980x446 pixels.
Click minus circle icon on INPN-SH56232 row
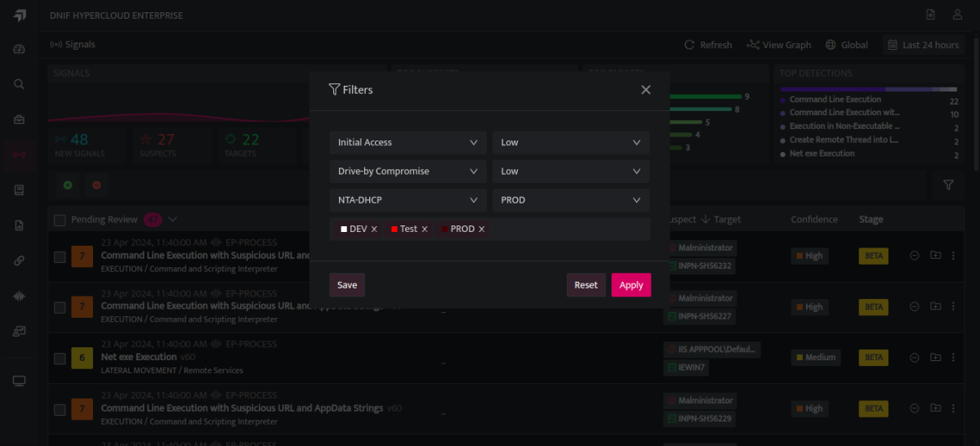pos(915,256)
